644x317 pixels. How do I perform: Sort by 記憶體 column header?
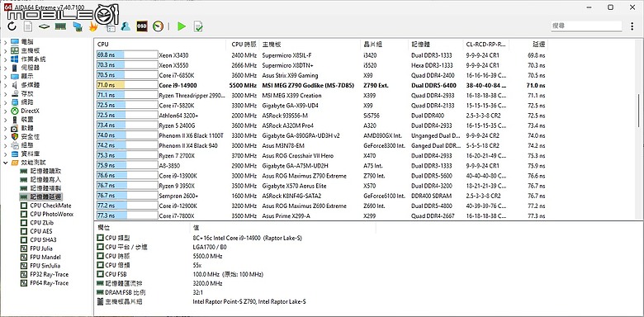click(x=436, y=45)
